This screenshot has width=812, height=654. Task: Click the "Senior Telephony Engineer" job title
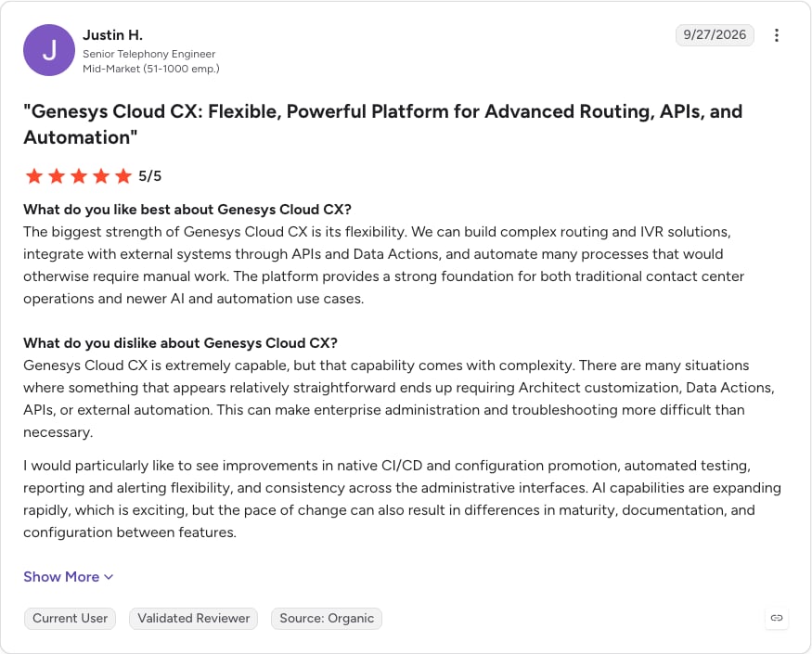tap(149, 54)
